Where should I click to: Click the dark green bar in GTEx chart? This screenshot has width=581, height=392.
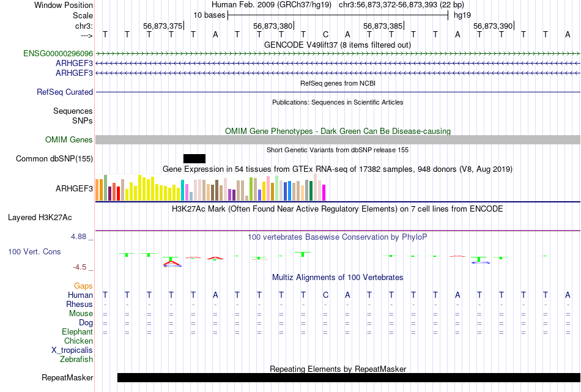311,191
